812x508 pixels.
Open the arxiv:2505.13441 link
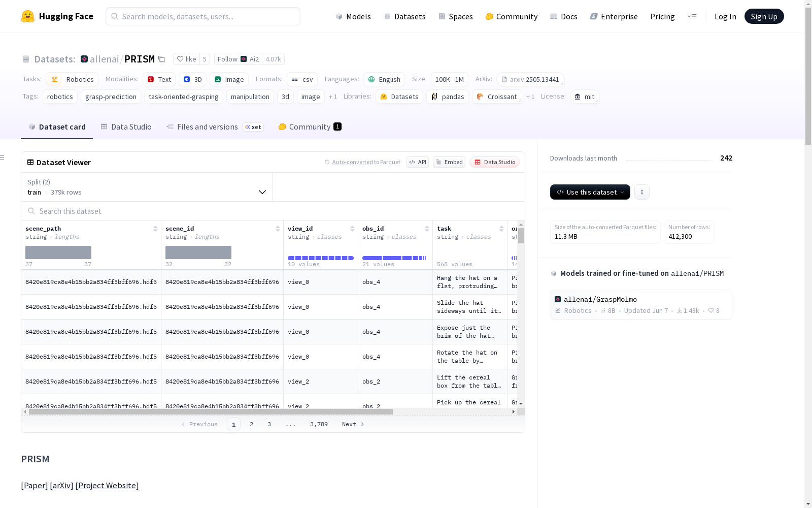(x=530, y=79)
